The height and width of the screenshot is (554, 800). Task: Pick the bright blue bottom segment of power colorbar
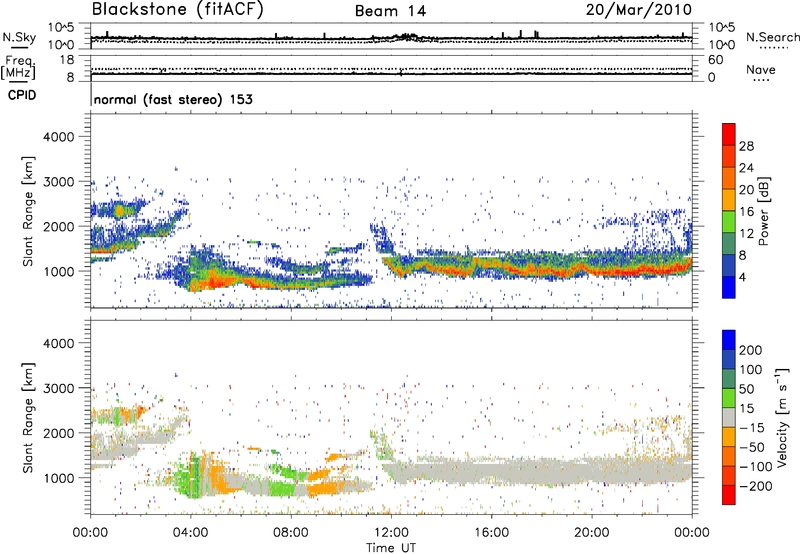pyautogui.click(x=729, y=288)
